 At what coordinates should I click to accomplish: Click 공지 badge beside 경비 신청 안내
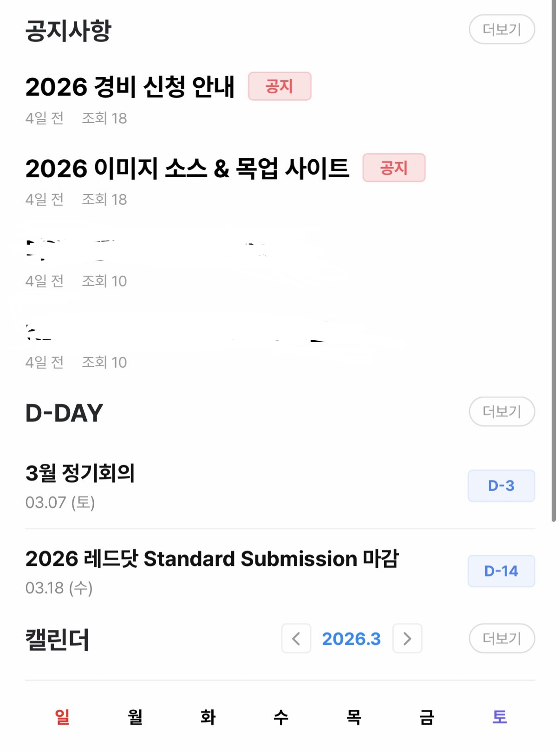(x=280, y=86)
